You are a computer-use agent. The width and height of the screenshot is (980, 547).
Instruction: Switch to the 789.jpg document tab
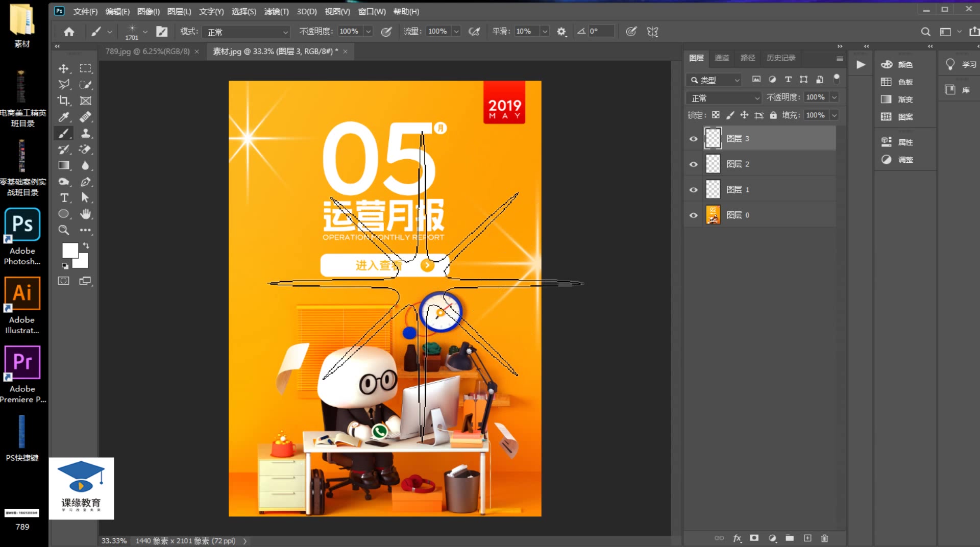tap(148, 51)
